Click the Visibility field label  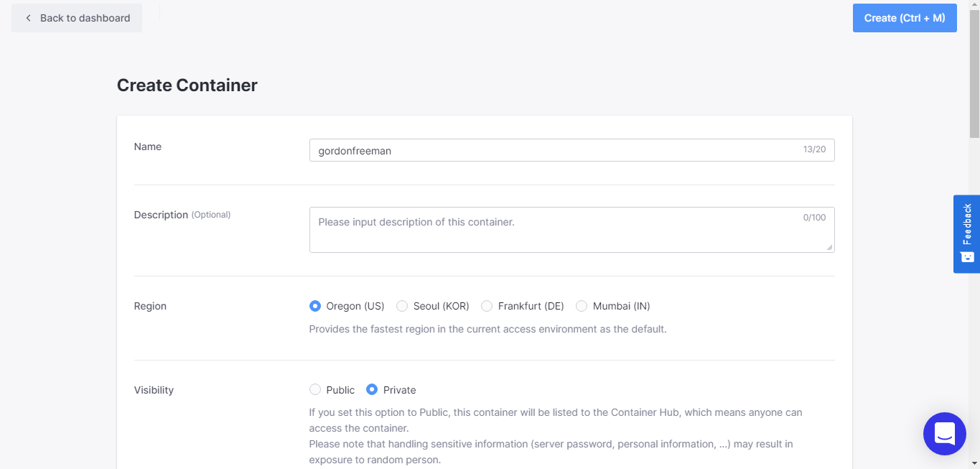[x=154, y=390]
